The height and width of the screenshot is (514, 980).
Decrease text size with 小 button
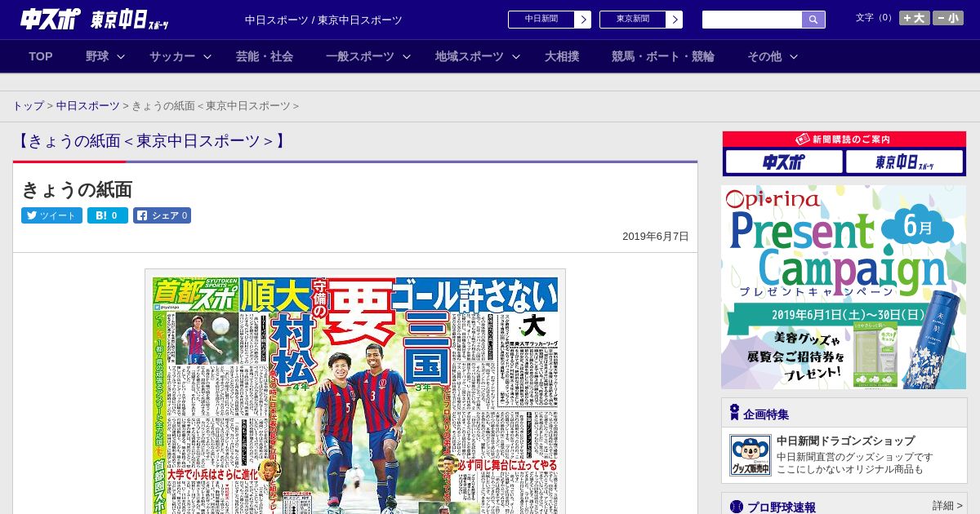pyautogui.click(x=948, y=18)
